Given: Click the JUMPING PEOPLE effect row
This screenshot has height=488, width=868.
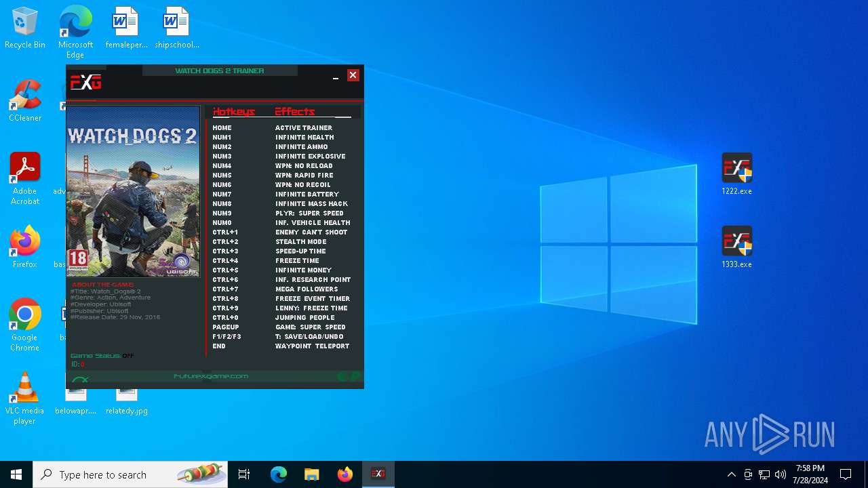Looking at the screenshot, I should click(x=305, y=317).
